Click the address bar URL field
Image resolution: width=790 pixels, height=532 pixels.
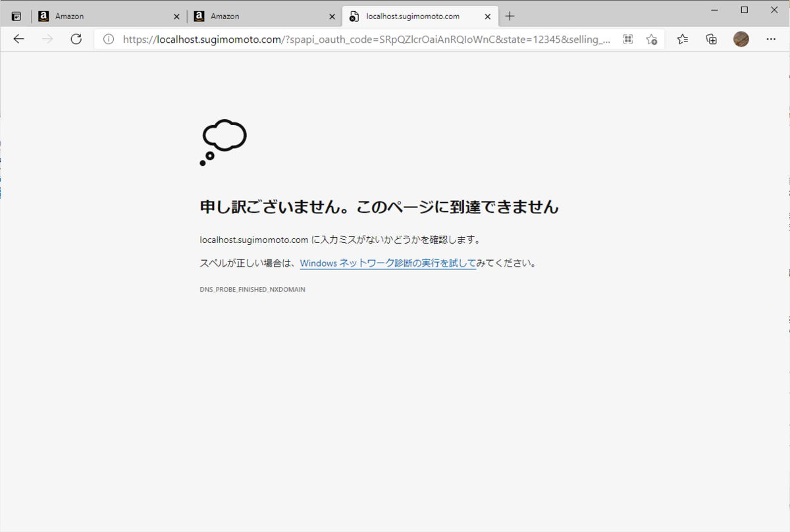pos(362,39)
